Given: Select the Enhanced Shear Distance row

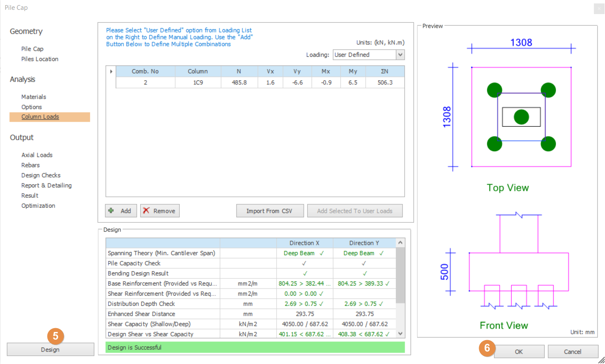Looking at the screenshot, I should click(251, 314).
